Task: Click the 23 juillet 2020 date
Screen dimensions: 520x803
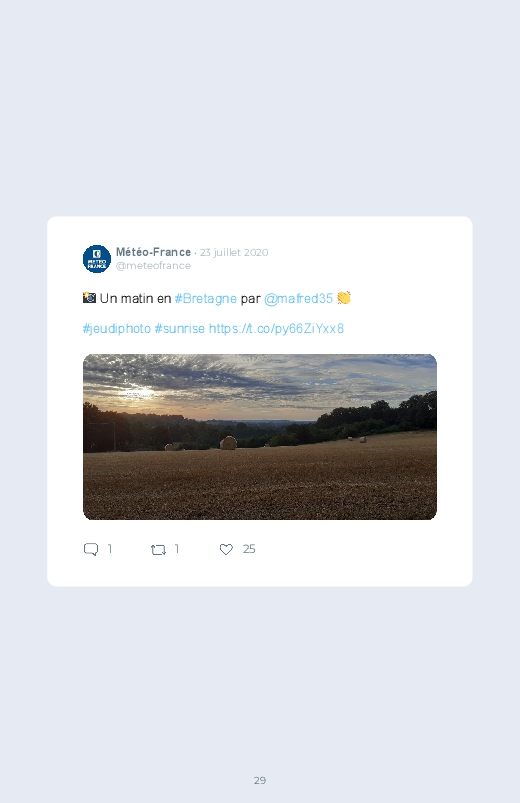Action: coord(234,252)
